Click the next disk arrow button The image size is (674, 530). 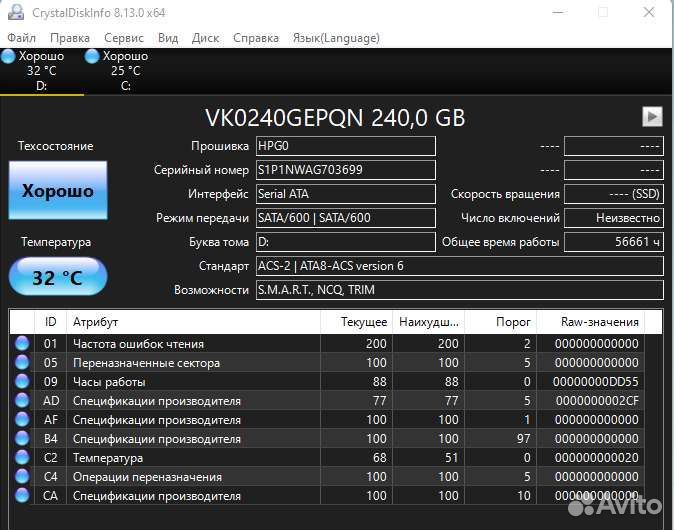click(653, 116)
